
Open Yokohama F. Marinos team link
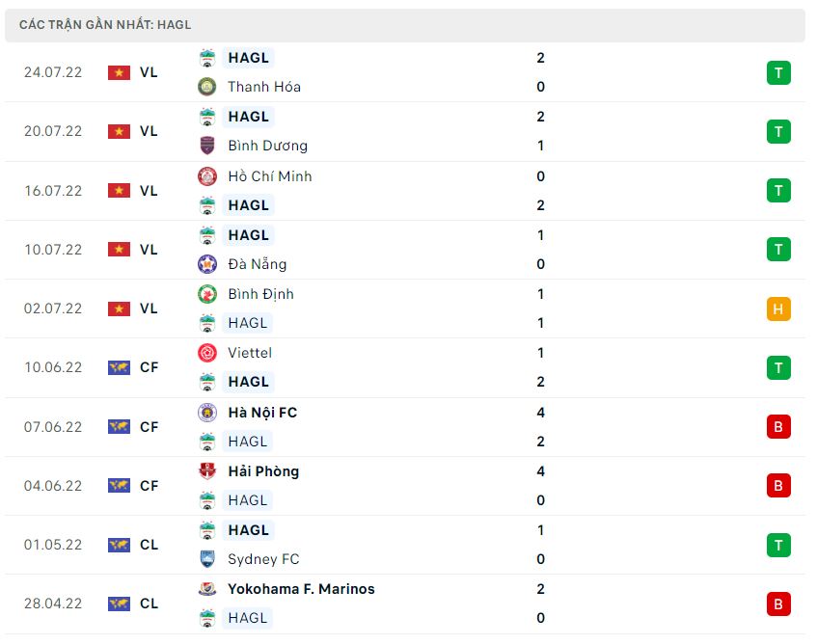301,589
